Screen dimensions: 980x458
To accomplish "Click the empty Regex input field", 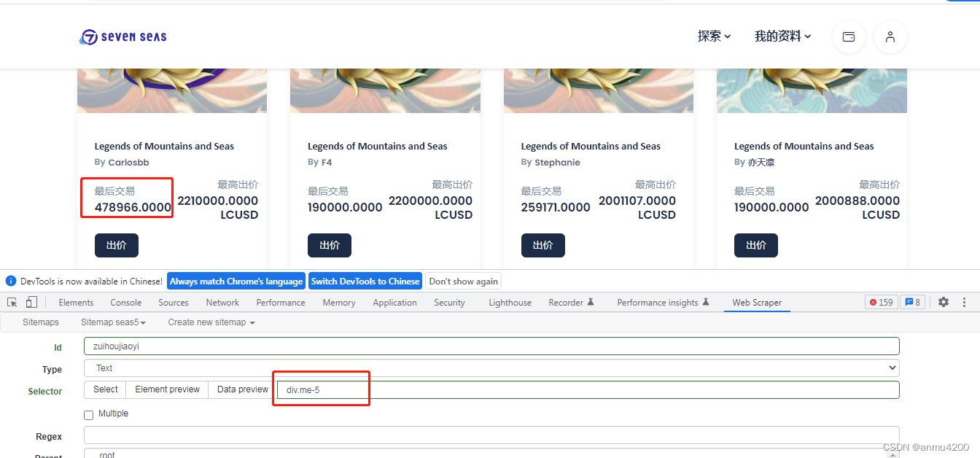I will (x=491, y=435).
